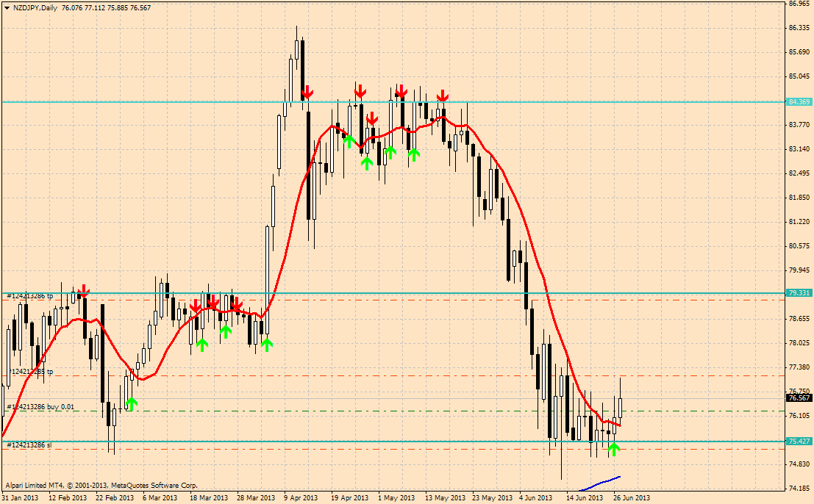Viewport: 814px width, 504px height.
Task: Click the red down arrow above the 13 May 2013 candle
Action: point(443,96)
